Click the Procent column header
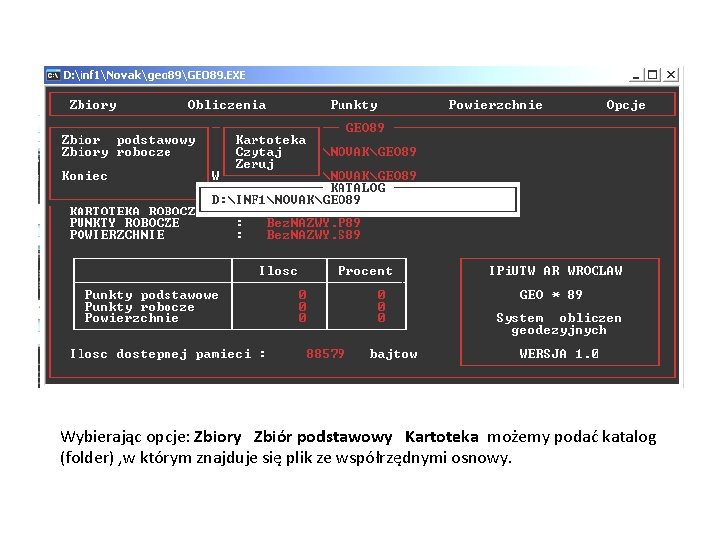720x540 pixels. point(365,271)
